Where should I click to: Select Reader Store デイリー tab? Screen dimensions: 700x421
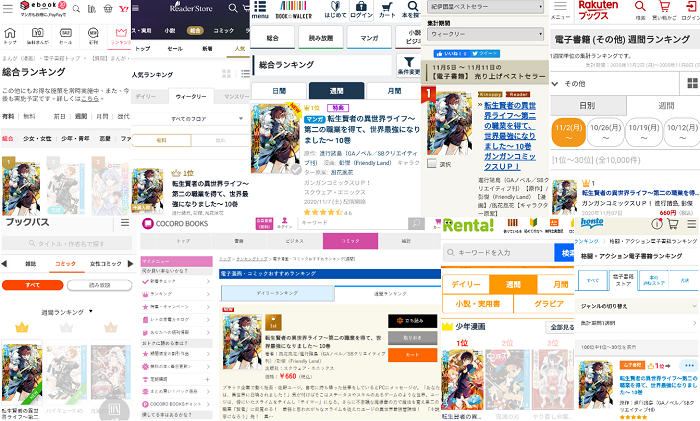[146, 96]
